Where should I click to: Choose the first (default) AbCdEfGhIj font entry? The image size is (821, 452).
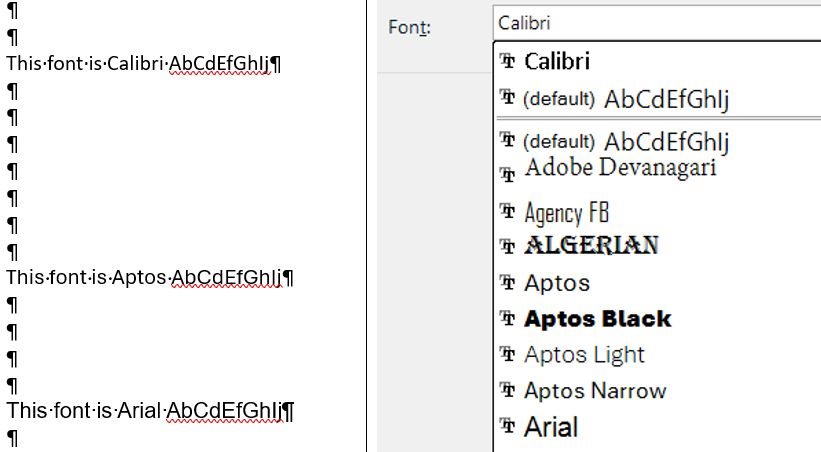coord(626,99)
